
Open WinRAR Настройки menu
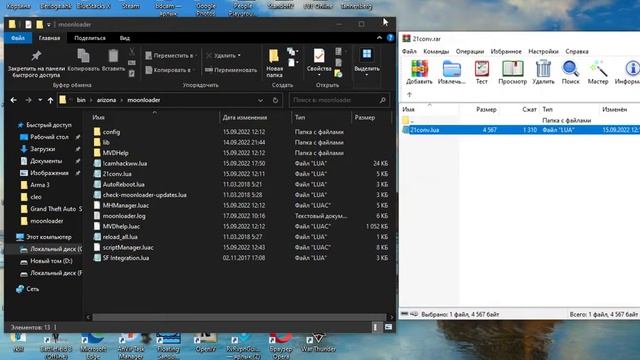543,51
